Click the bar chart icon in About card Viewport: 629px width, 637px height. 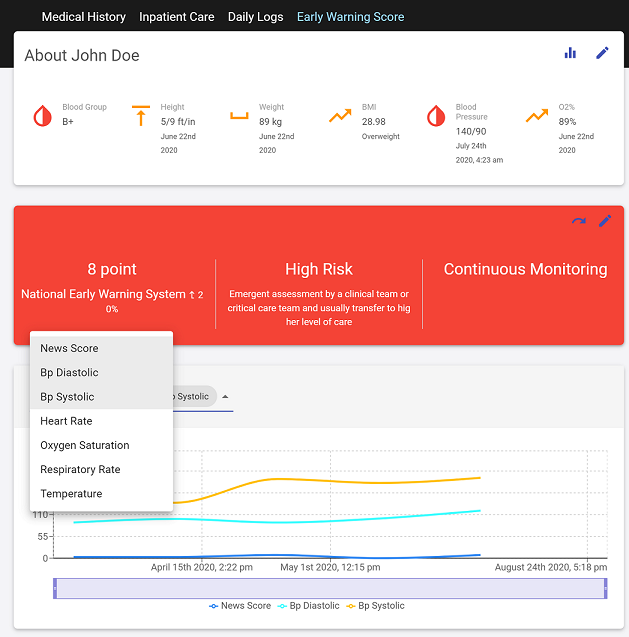(570, 53)
